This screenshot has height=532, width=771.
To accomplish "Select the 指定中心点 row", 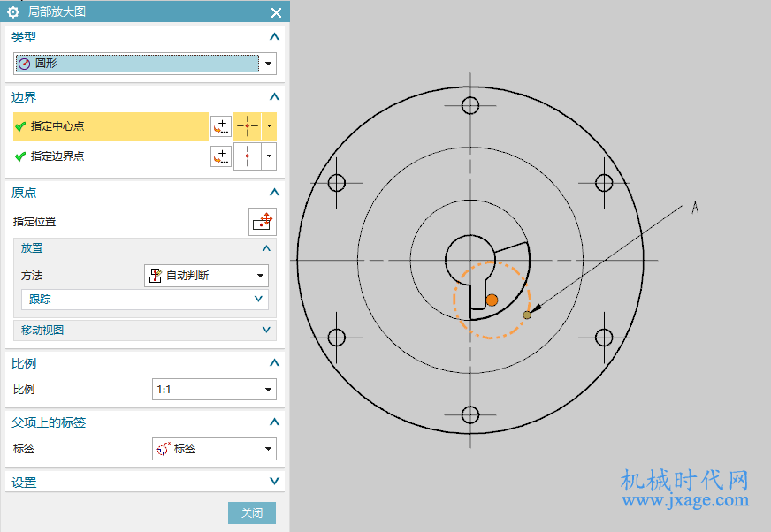I will [111, 126].
